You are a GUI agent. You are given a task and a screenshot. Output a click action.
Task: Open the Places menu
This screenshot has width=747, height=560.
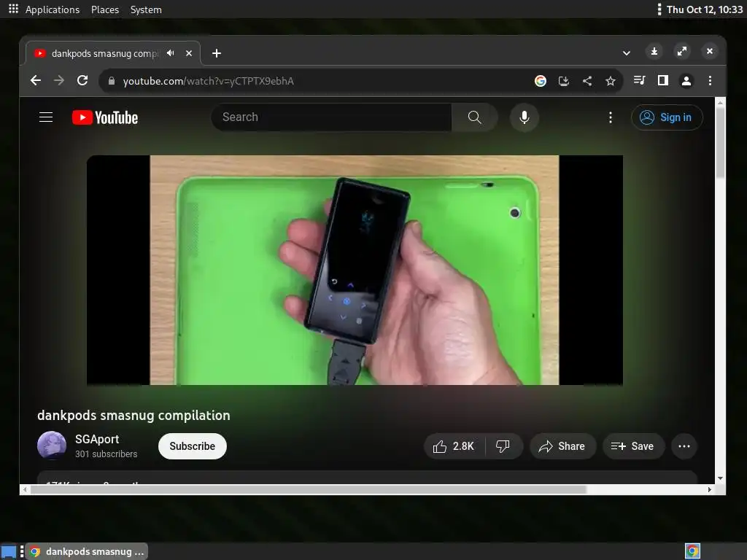tap(105, 9)
